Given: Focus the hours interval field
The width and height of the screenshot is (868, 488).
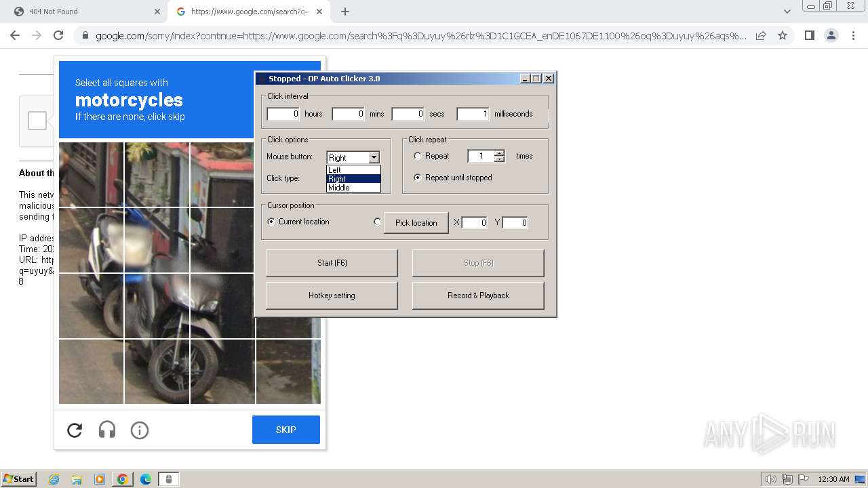Looking at the screenshot, I should (x=283, y=114).
